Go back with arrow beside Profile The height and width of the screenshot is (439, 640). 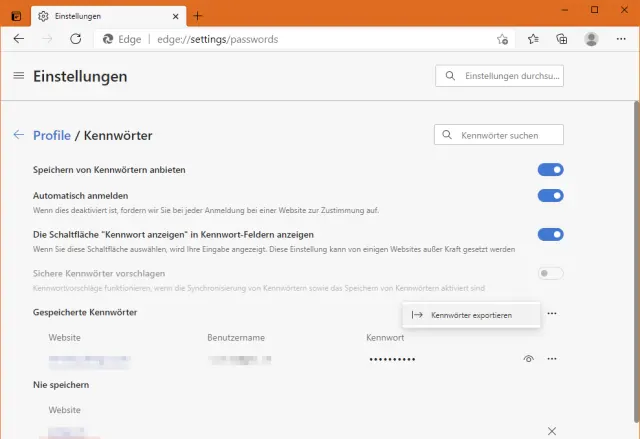(x=19, y=135)
